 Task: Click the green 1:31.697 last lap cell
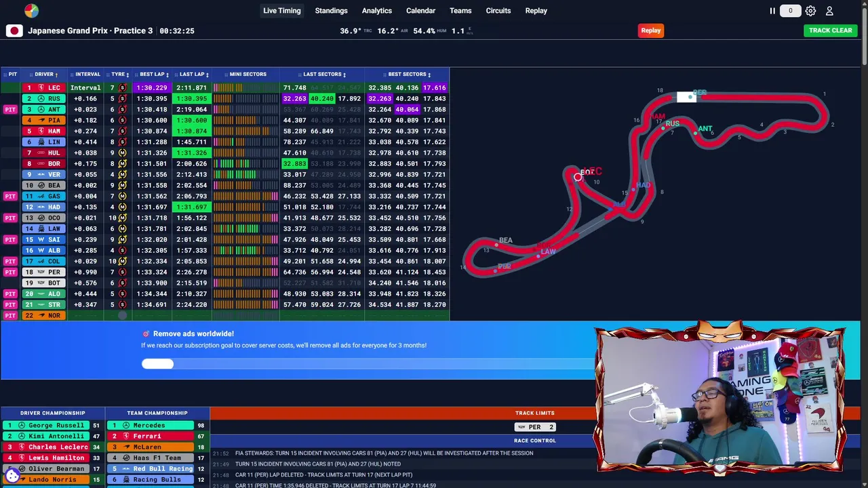[x=192, y=207]
